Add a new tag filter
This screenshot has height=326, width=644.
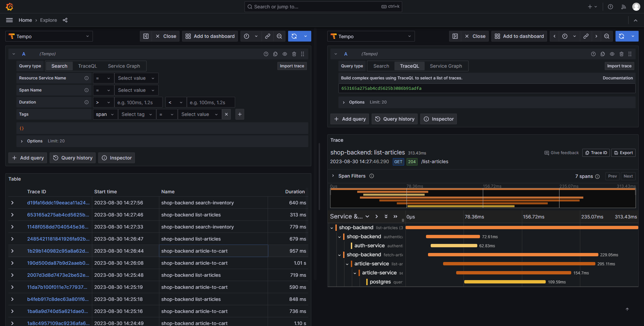(240, 114)
